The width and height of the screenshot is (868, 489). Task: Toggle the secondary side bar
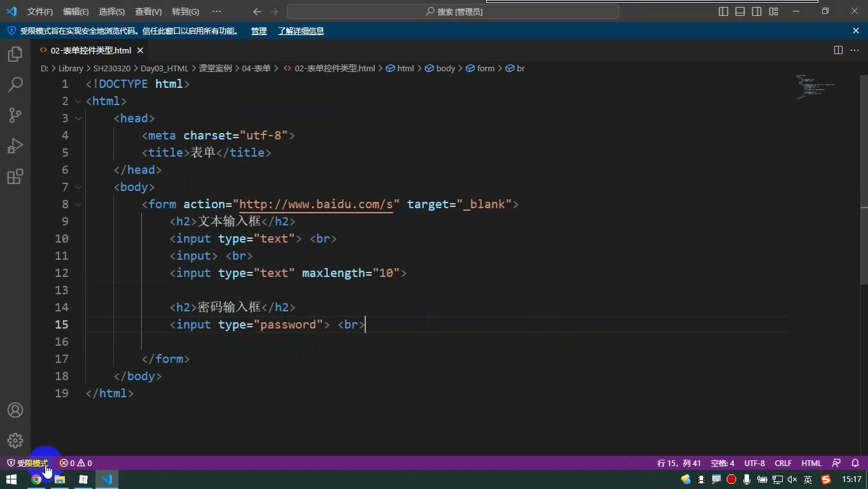[757, 11]
